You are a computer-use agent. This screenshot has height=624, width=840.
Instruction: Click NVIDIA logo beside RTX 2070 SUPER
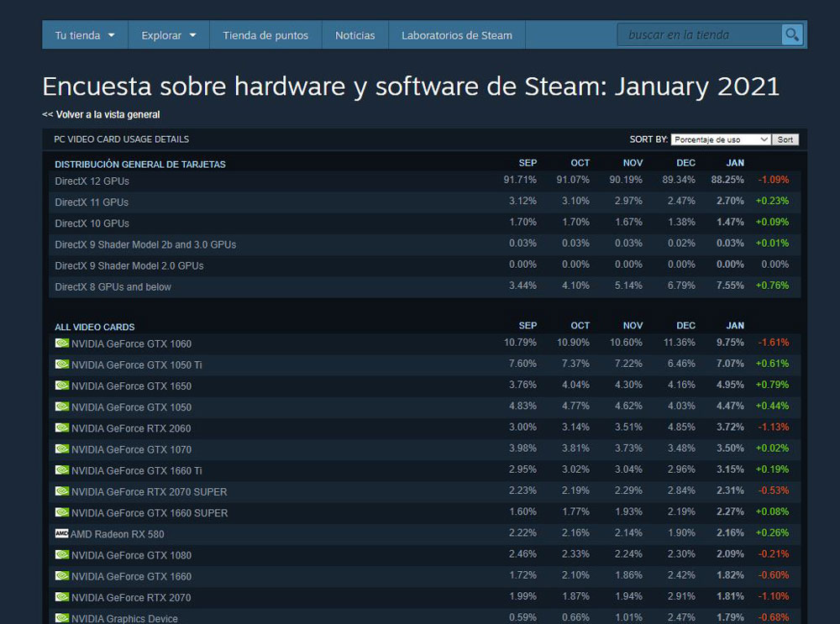[x=62, y=491]
